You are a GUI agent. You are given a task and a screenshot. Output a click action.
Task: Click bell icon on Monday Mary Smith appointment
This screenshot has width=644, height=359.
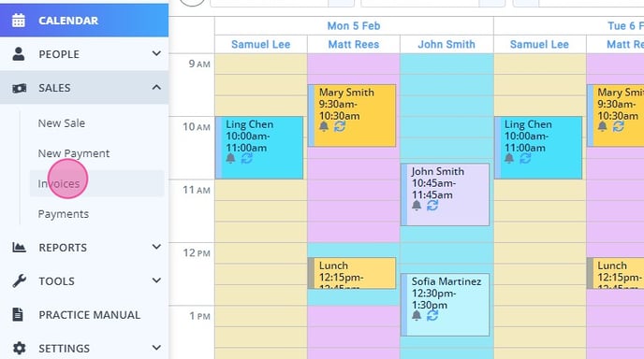[x=324, y=126]
